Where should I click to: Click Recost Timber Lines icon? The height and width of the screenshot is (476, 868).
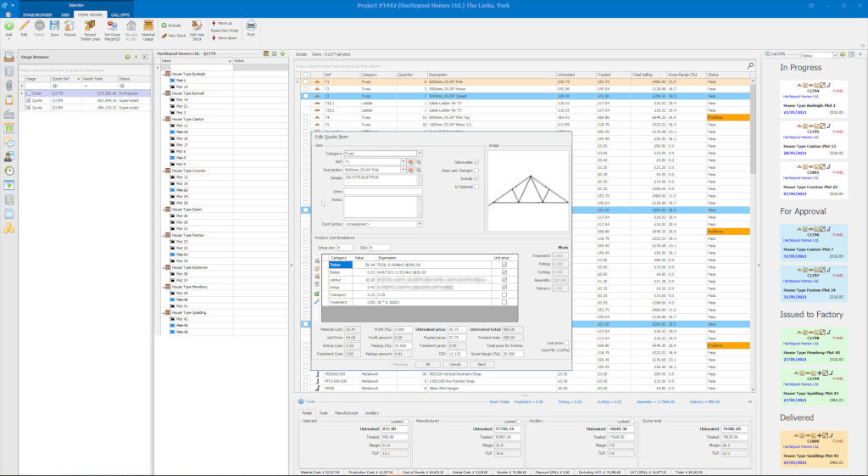90,26
